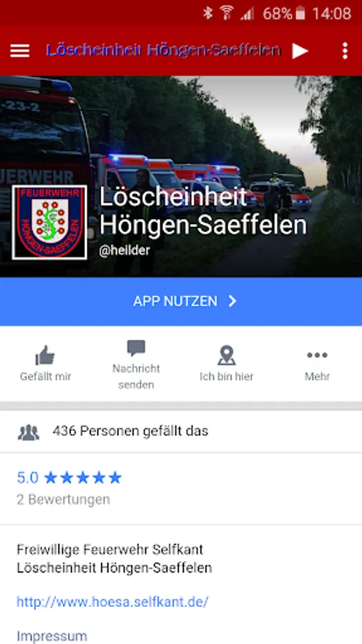This screenshot has height=644, width=362.
Task: Tap the cover photo of emergency vehicles
Action: (x=181, y=177)
